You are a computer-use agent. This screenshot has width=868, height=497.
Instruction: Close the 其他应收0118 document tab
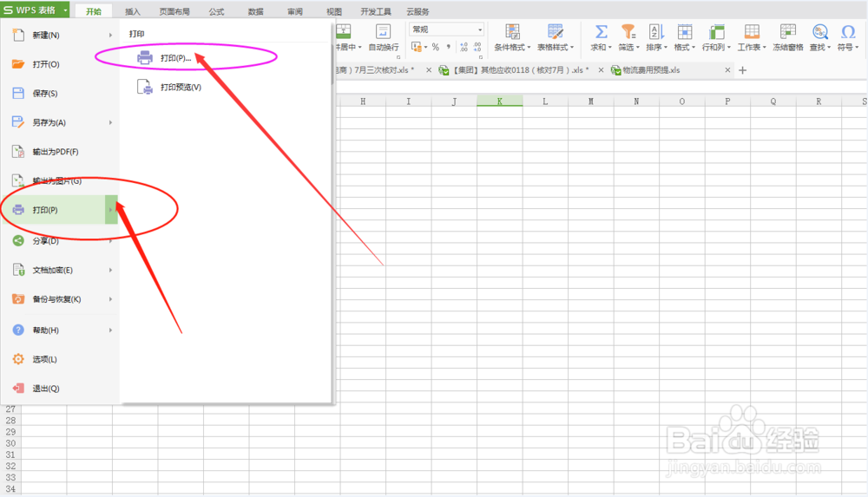601,70
